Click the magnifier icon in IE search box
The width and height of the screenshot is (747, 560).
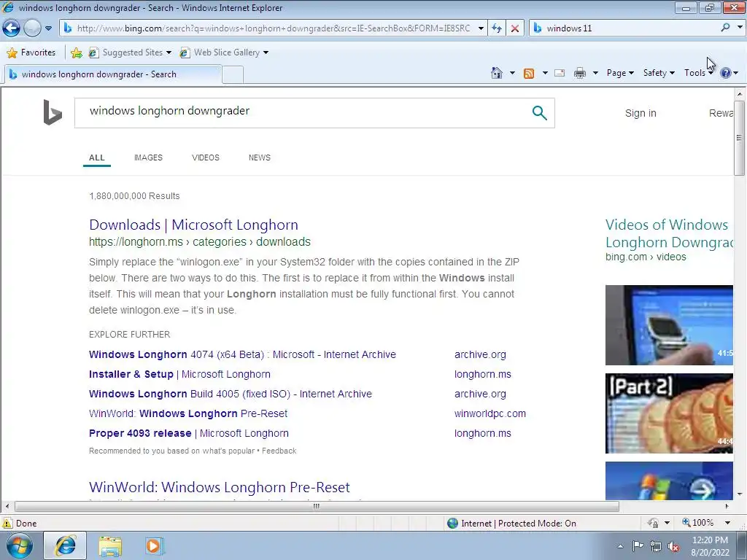click(x=726, y=28)
